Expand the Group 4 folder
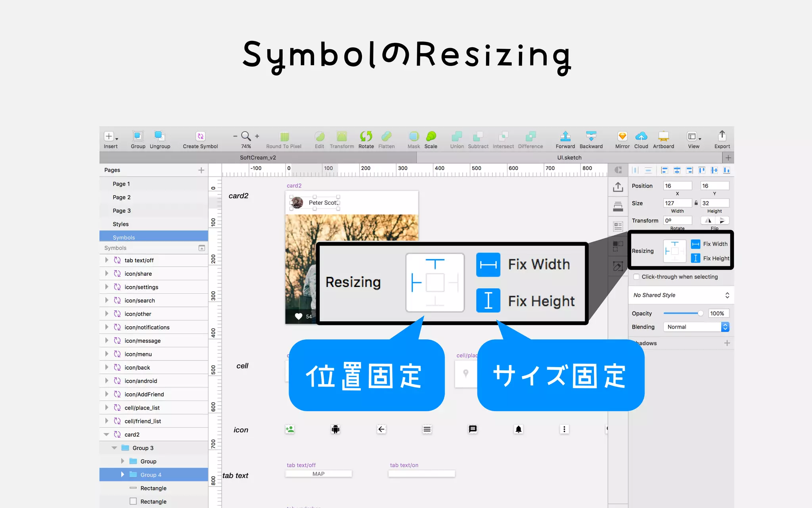The width and height of the screenshot is (812, 508). (122, 474)
